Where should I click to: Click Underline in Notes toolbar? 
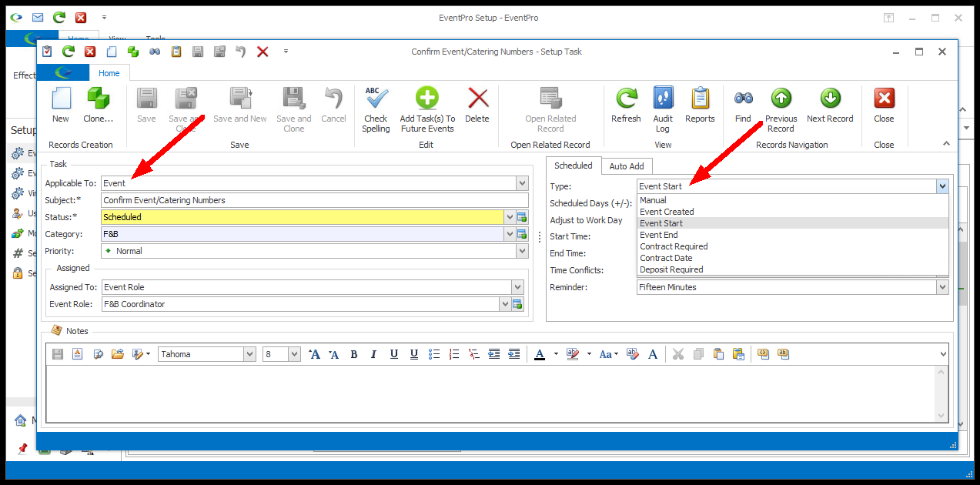click(394, 354)
